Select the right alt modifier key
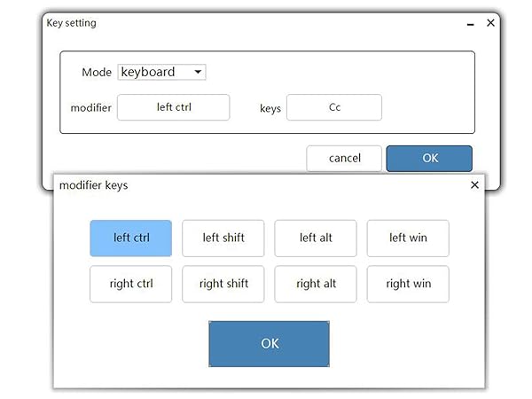Image resolution: width=532 pixels, height=399 pixels. coord(316,284)
